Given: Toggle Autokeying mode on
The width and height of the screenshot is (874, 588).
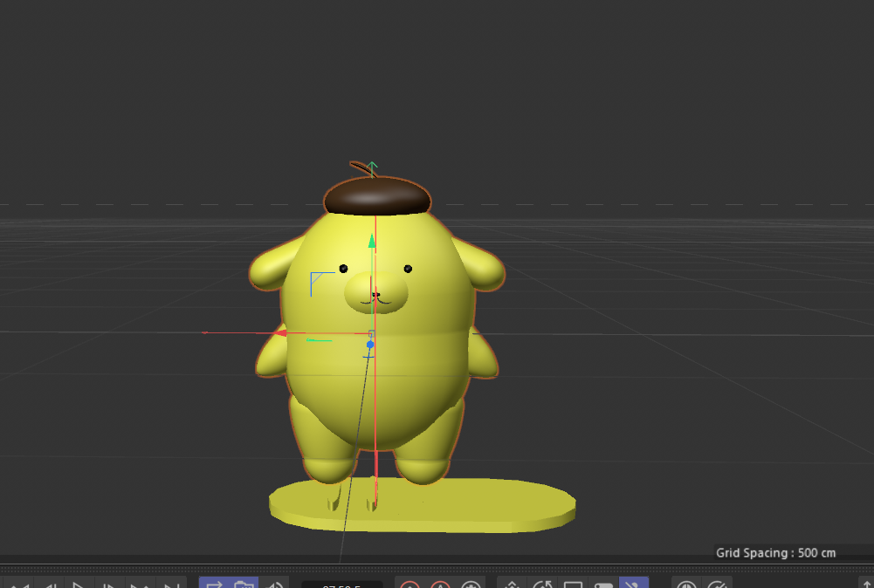Looking at the screenshot, I should tap(440, 584).
